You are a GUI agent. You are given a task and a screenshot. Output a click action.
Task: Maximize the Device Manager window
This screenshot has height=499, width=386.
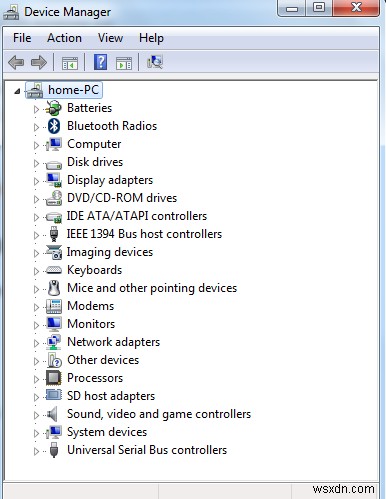(319, 7)
